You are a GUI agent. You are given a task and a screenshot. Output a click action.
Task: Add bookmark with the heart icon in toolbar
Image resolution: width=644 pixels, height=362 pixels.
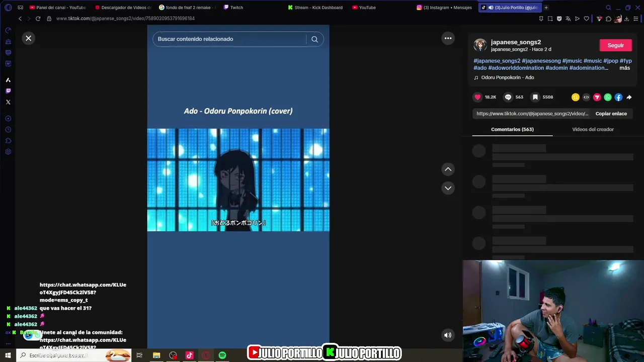pyautogui.click(x=586, y=19)
